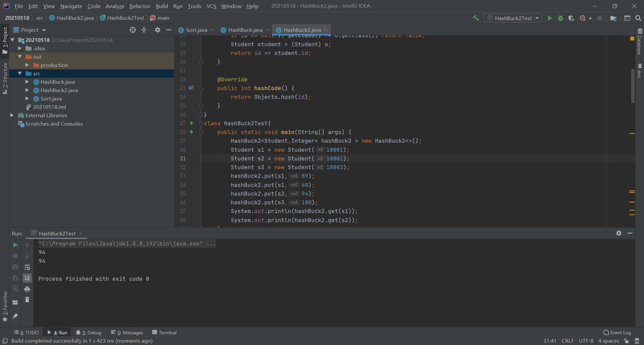Screen dimensions: 644x345
Task: Toggle soft-wrap in Run console
Action: click(x=27, y=267)
